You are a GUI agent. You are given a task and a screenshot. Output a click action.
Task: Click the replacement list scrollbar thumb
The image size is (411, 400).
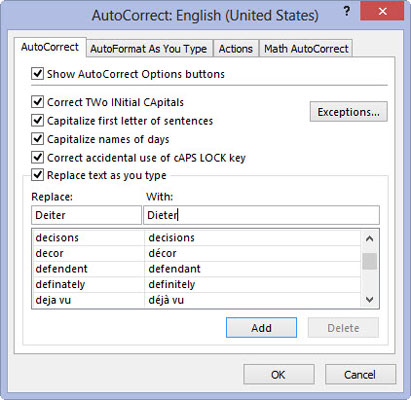369,261
